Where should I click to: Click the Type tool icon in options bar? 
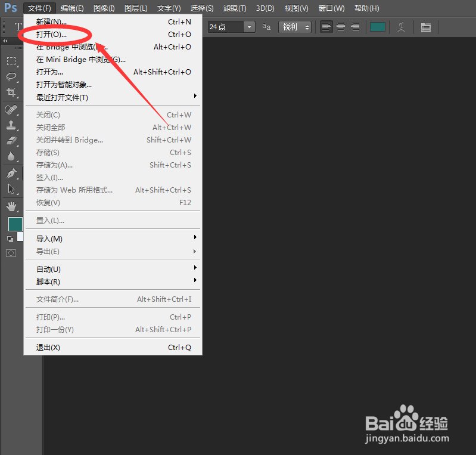coord(18,27)
